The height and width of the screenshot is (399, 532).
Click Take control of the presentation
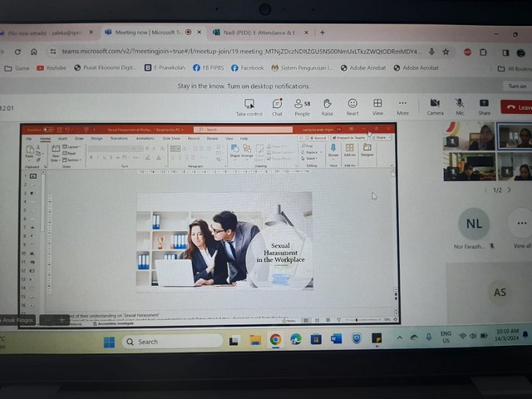249,106
